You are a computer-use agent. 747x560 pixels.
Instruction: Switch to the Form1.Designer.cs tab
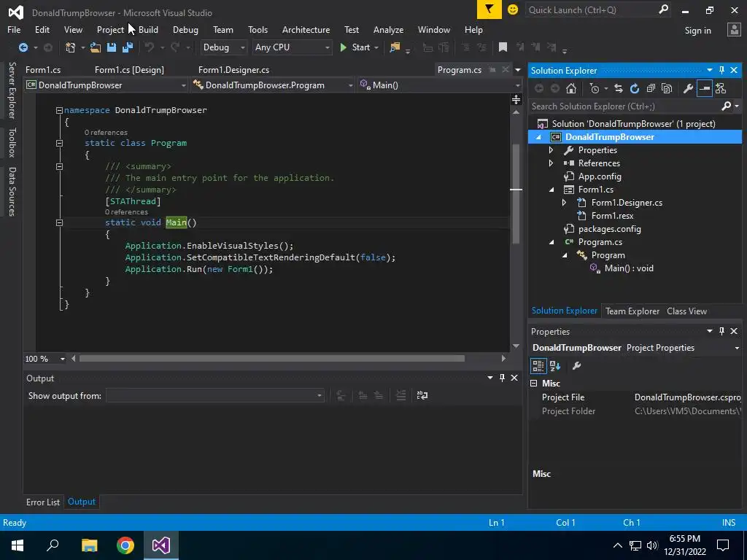pos(233,70)
